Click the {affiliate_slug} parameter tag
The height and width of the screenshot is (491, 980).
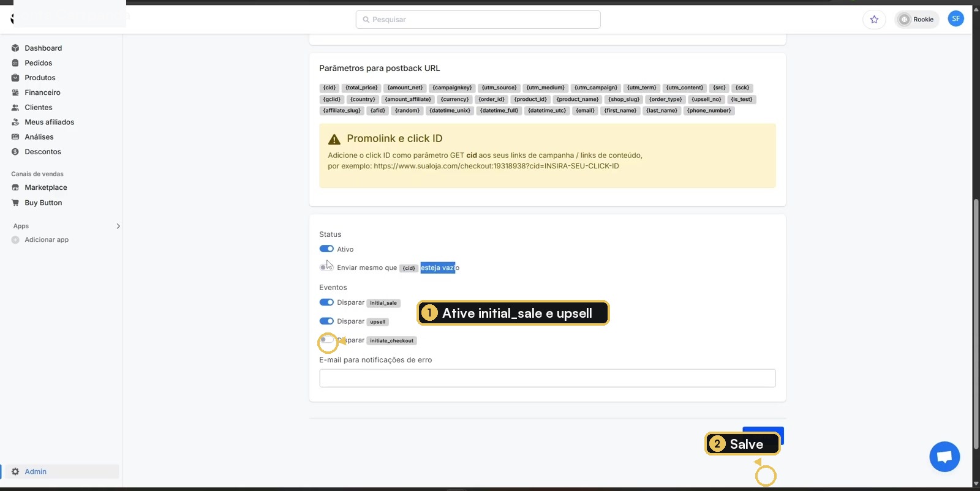tap(342, 111)
